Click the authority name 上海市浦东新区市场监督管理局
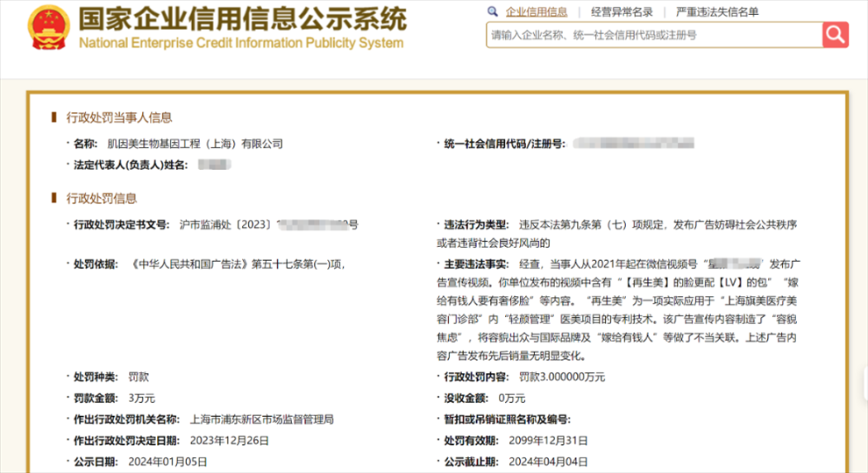 261,420
